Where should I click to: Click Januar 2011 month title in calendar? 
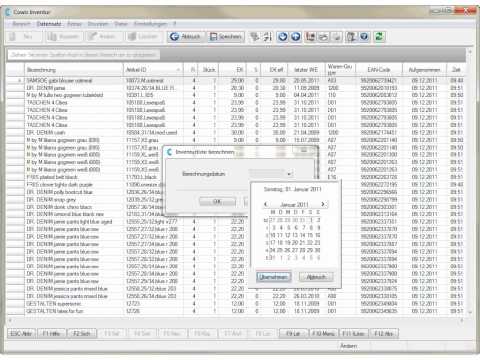(x=294, y=204)
